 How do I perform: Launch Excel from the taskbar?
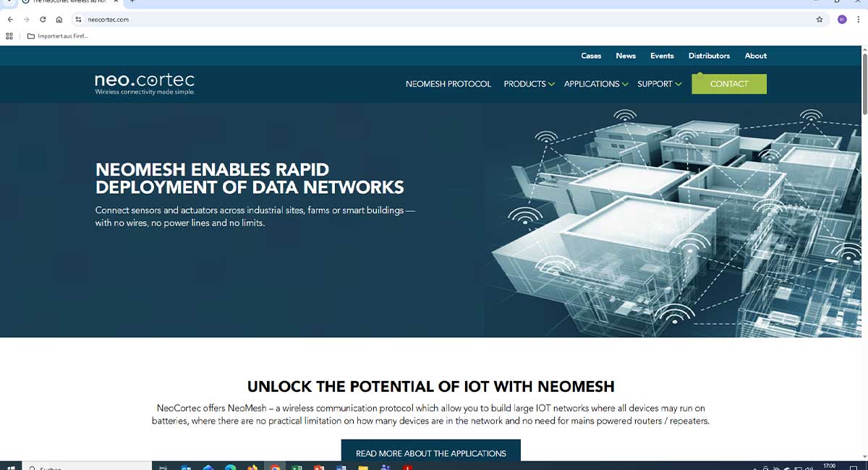(x=297, y=467)
